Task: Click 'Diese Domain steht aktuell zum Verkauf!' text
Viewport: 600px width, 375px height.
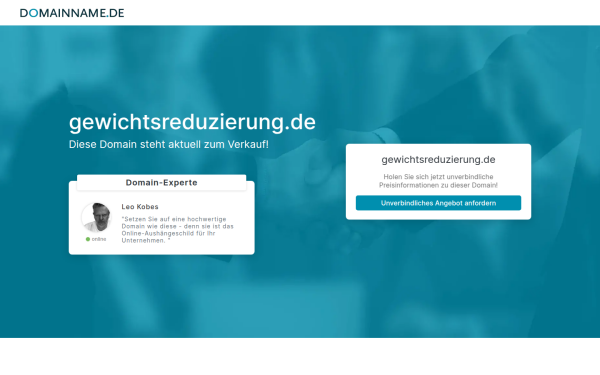Action: [x=169, y=144]
